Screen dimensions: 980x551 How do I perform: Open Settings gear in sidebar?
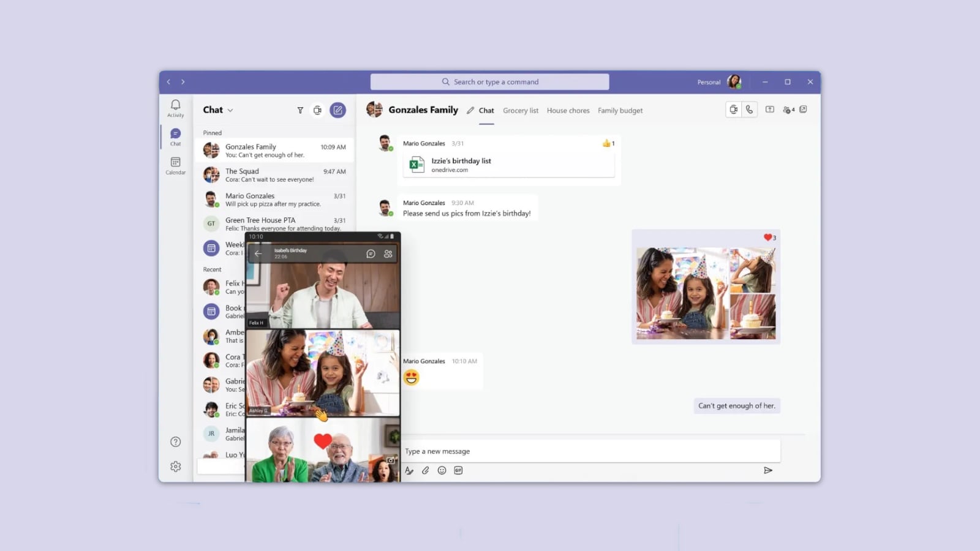[x=175, y=467]
